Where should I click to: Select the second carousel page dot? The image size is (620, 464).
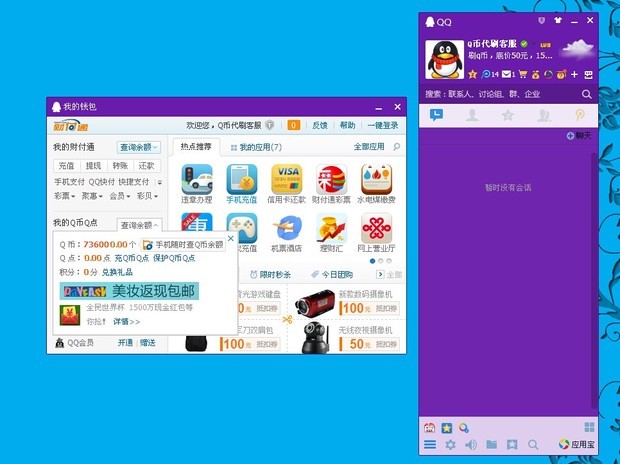pyautogui.click(x=380, y=261)
